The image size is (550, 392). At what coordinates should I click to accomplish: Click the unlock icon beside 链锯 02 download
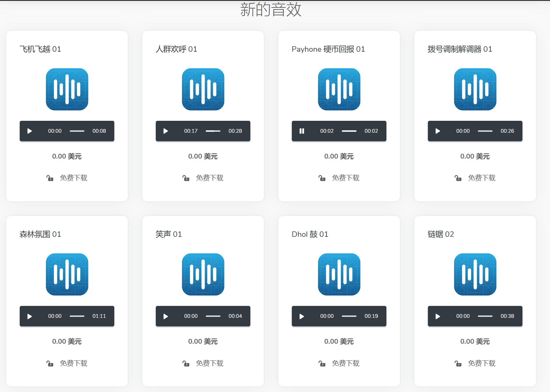point(458,363)
